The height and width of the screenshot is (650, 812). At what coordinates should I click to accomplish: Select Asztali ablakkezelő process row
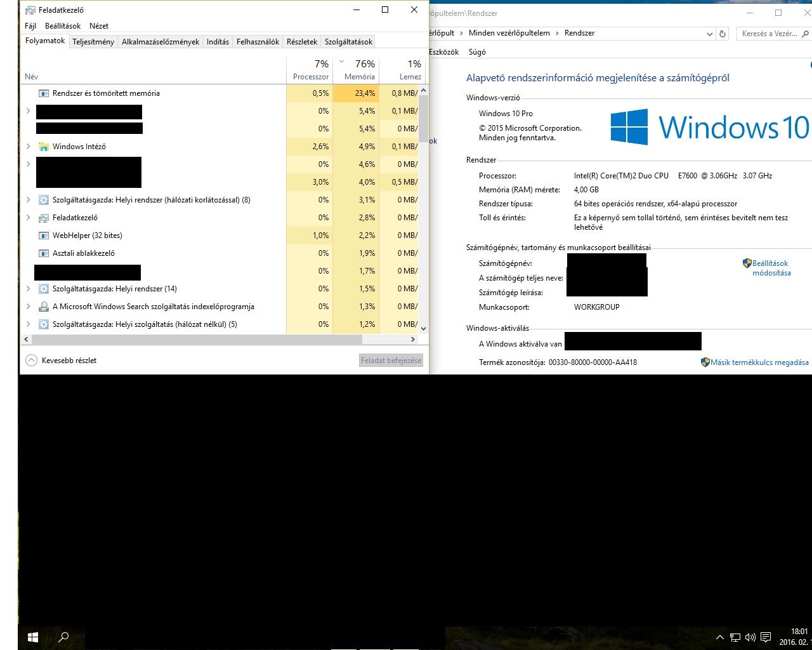pos(219,253)
